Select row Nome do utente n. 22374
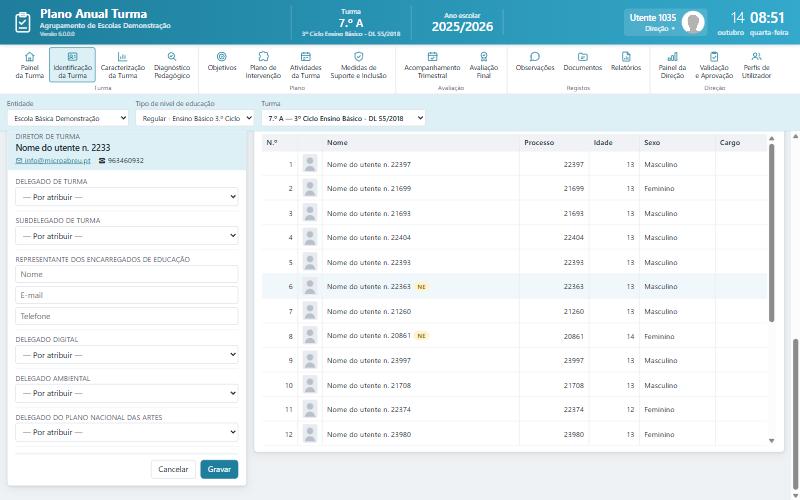 coord(514,409)
